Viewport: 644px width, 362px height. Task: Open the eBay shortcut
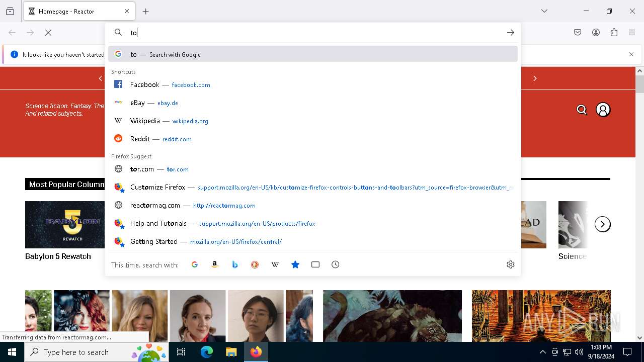[313, 103]
